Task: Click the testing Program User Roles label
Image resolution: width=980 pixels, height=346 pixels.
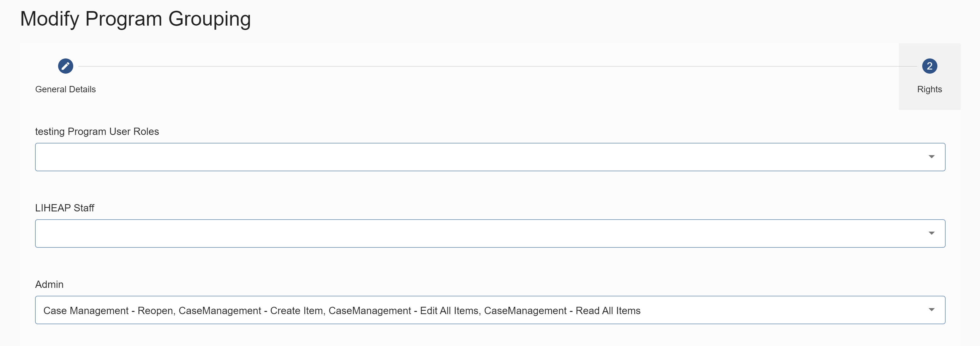Action: (97, 131)
